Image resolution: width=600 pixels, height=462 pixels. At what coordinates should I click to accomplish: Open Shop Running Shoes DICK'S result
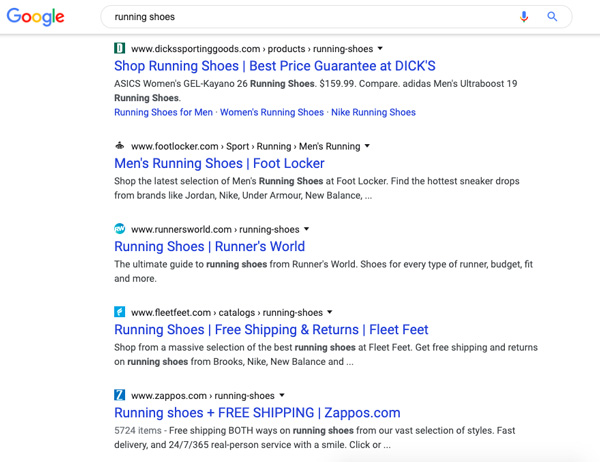pos(275,66)
